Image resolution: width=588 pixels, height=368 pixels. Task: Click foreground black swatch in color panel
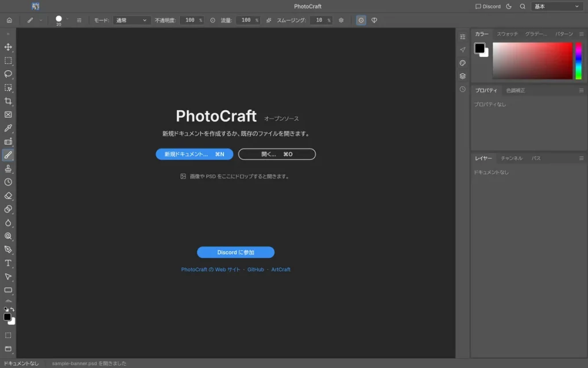point(479,48)
